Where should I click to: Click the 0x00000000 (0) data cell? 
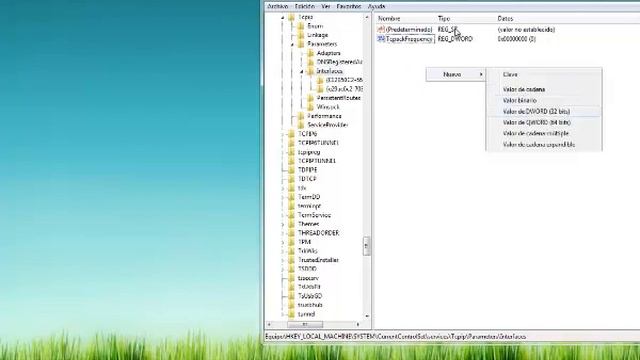[516, 39]
